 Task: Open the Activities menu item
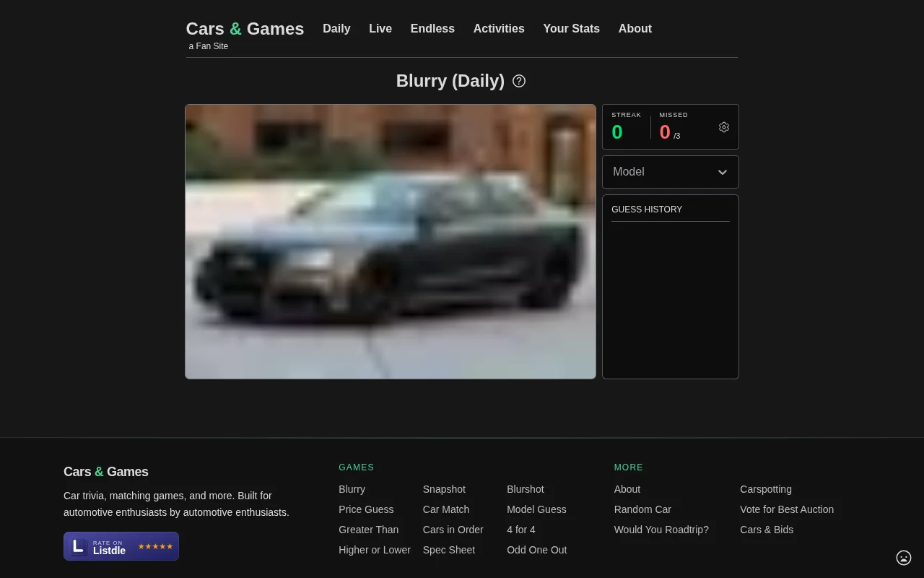tap(499, 29)
